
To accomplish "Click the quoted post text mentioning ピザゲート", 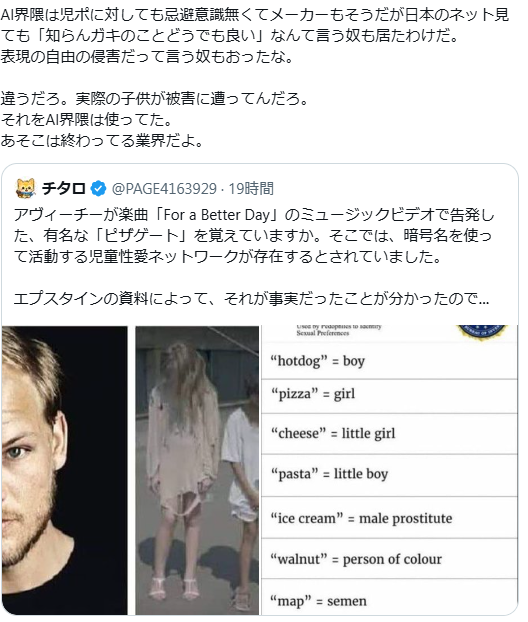I will pyautogui.click(x=253, y=236).
